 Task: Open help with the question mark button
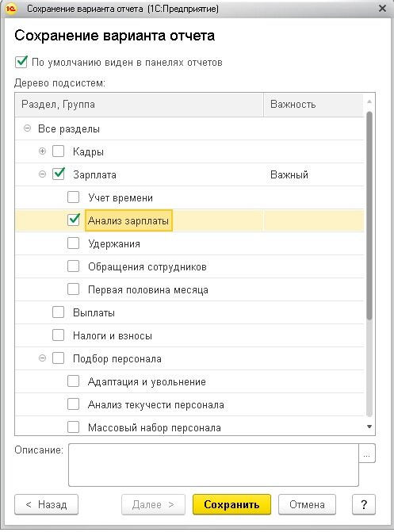364,504
